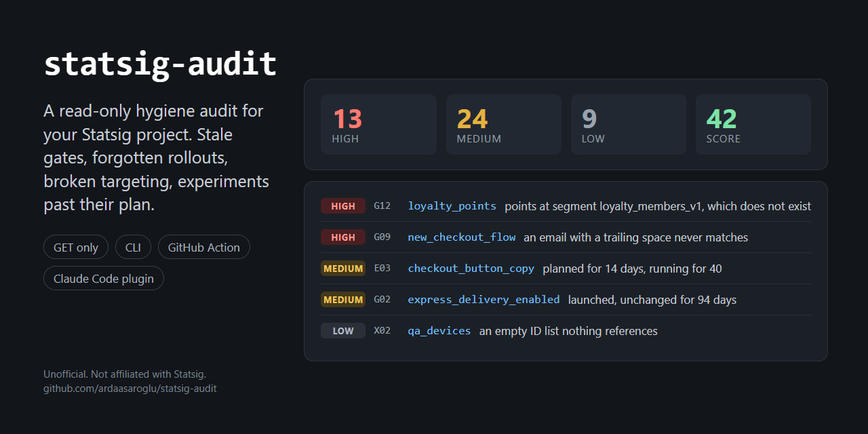
Task: Click the 42 SCORE summary card
Action: tap(753, 125)
